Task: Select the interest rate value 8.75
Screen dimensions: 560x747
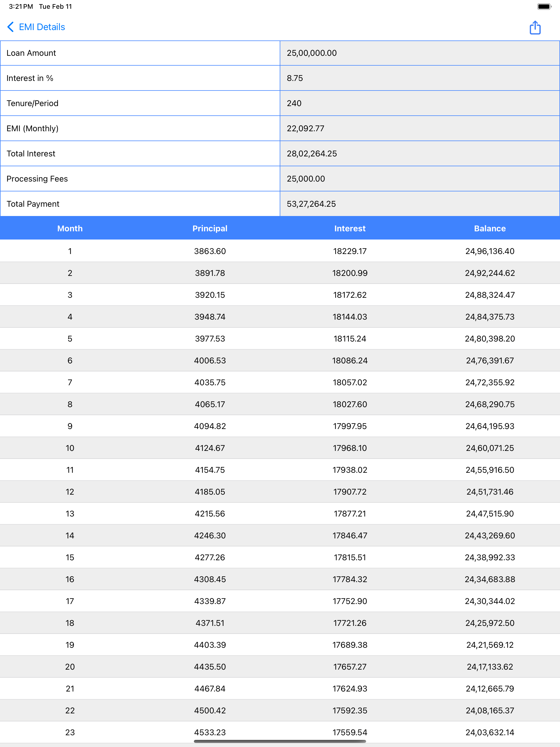Action: [294, 78]
